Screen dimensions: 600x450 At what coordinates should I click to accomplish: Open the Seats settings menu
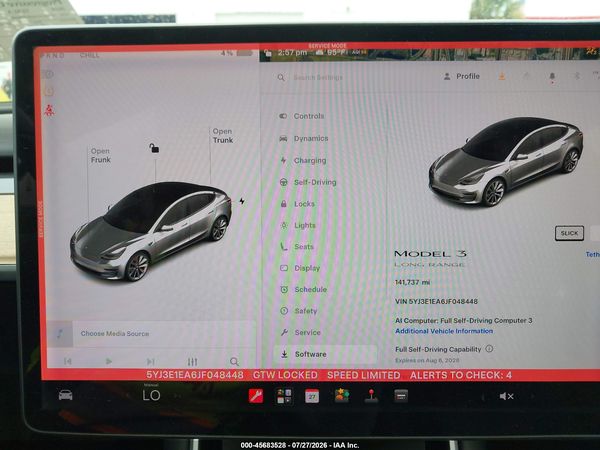click(x=297, y=247)
